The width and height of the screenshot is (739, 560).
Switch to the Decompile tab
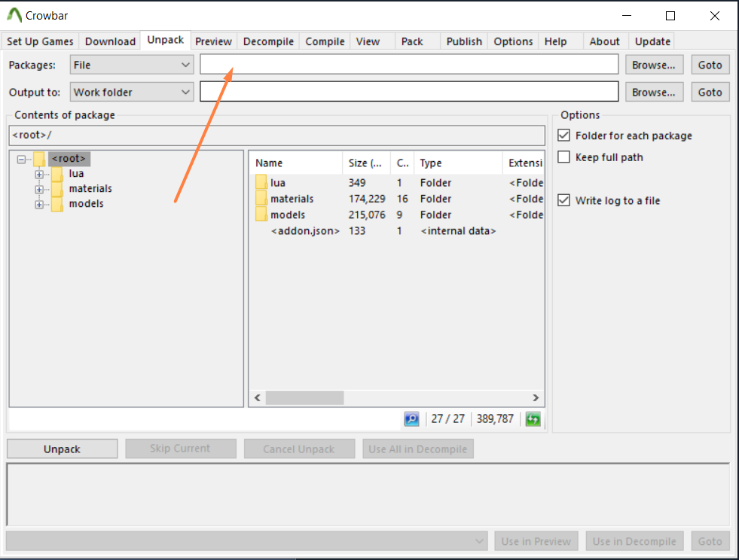point(268,41)
